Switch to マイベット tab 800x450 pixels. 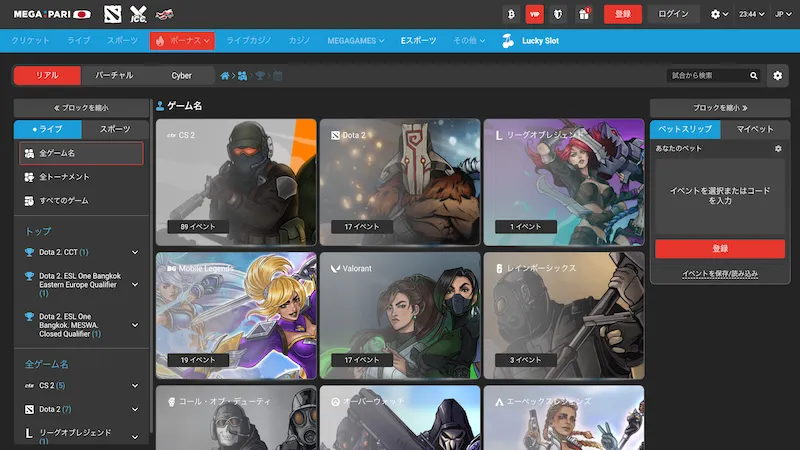click(x=755, y=130)
